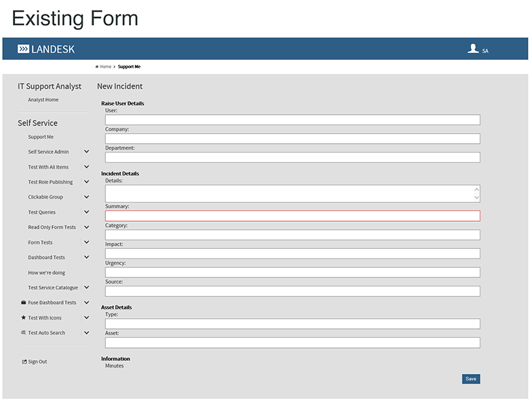This screenshot has width=532, height=405.
Task: Click into the Category field
Action: 292,235
